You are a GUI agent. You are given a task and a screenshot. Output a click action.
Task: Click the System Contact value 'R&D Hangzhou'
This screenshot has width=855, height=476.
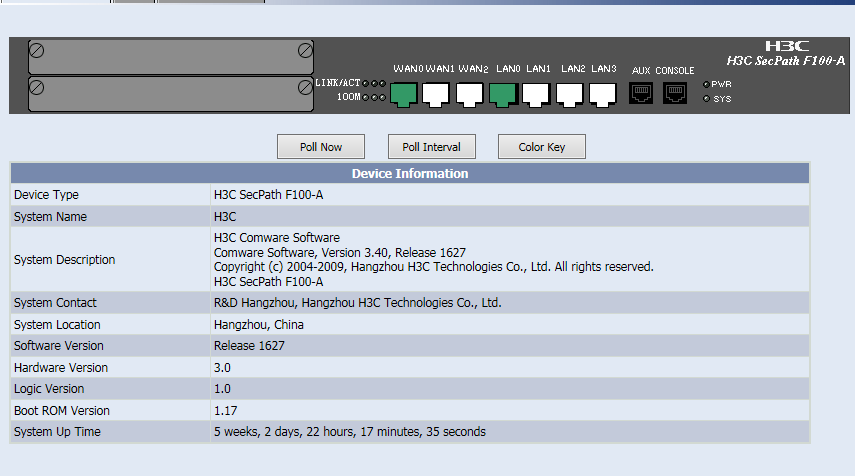(x=357, y=303)
